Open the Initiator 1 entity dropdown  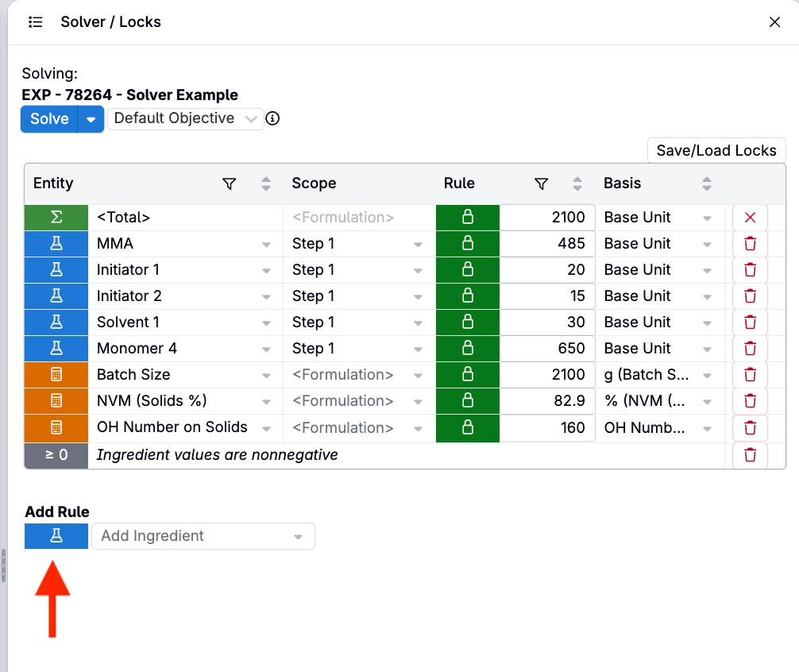266,271
